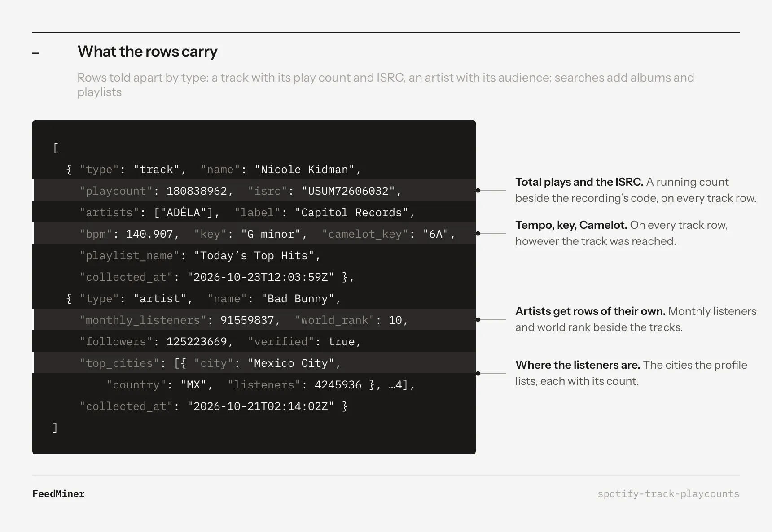Click the "spotify-track-playcounts" footer label
Screen dimensions: 772x532
(x=668, y=494)
